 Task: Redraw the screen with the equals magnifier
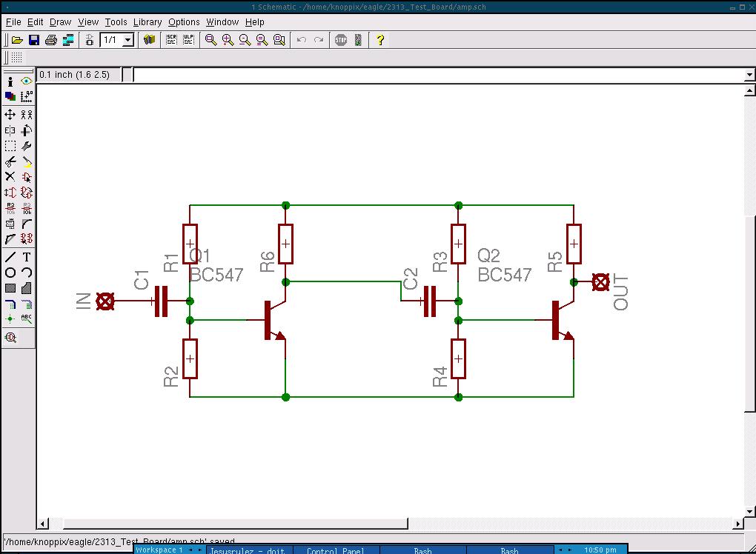pos(262,40)
